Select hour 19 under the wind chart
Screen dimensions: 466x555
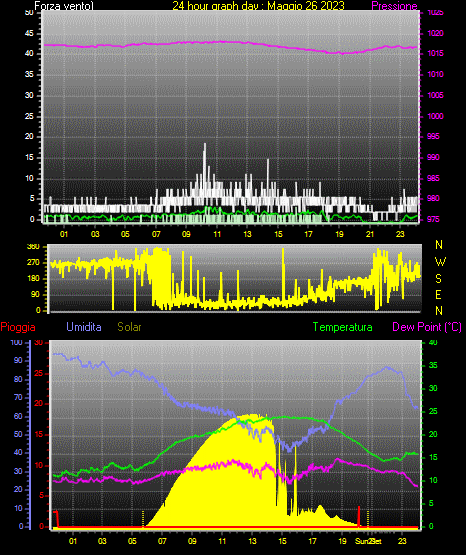[x=339, y=234]
